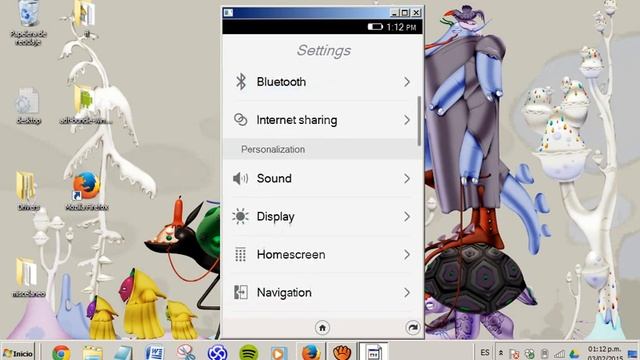Show hidden system tray icons
Image resolution: width=640 pixels, height=360 pixels.
pyautogui.click(x=501, y=353)
